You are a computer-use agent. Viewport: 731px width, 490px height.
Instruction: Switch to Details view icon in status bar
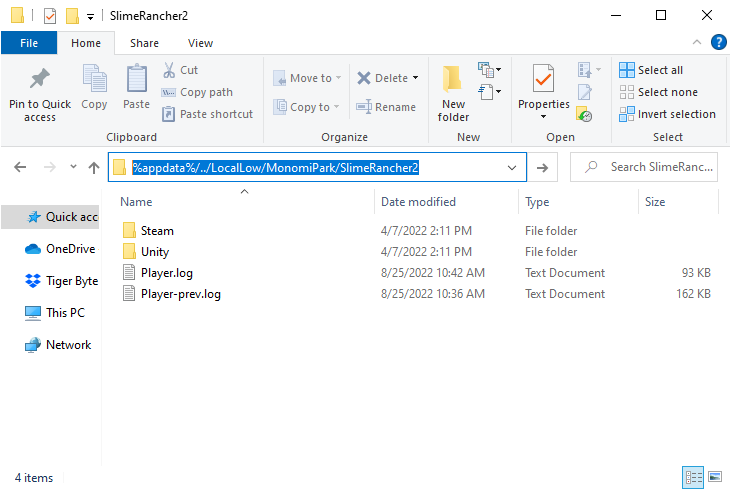[693, 477]
